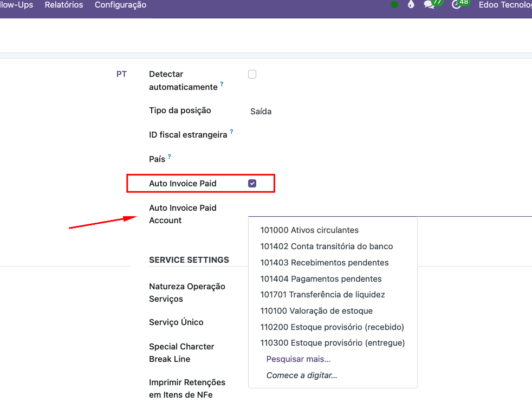532x402 pixels.
Task: Click the Auto Invoice Paid Account label
Action: (x=183, y=214)
